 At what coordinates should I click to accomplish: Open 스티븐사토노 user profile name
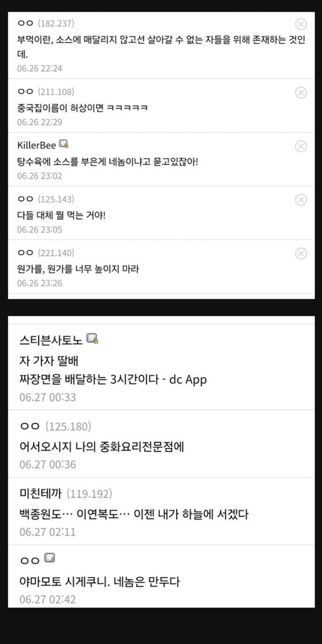point(50,340)
